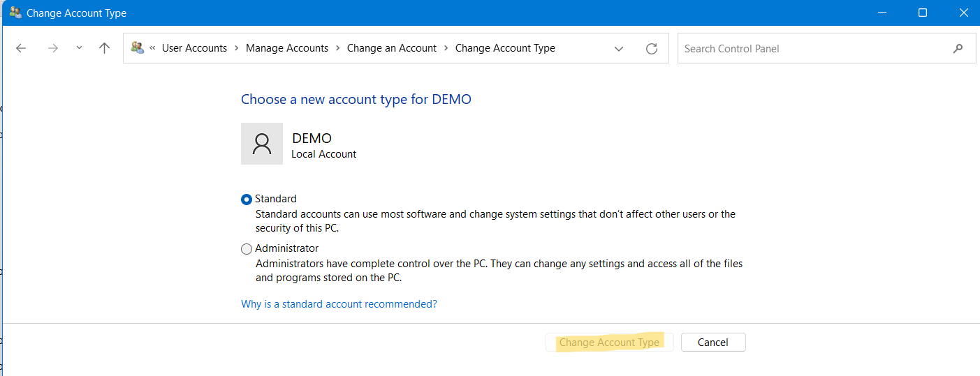
Task: Expand hidden breadcrumb levels via double chevron
Action: (152, 48)
